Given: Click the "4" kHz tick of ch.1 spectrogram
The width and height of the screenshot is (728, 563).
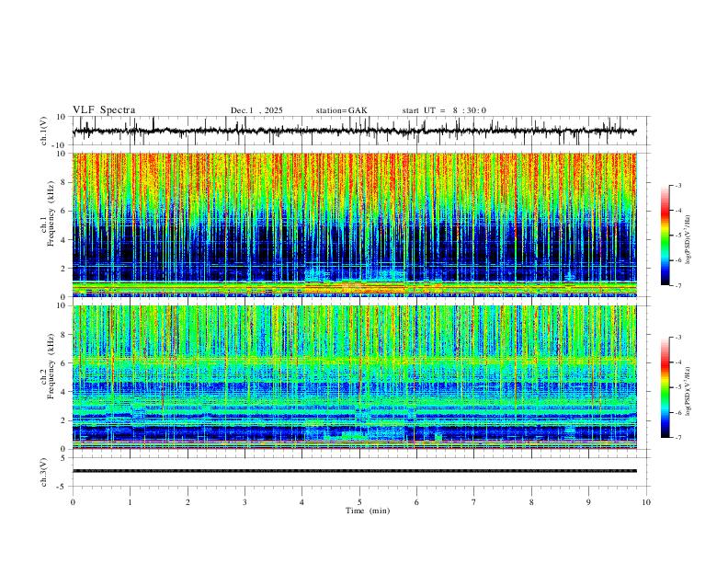Looking at the screenshot, I should [63, 240].
